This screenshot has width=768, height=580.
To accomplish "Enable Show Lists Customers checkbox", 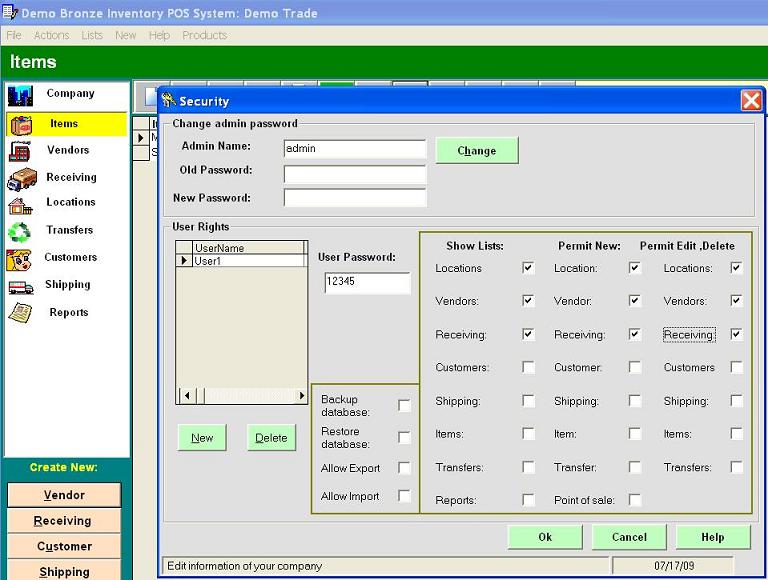I will click(x=528, y=367).
